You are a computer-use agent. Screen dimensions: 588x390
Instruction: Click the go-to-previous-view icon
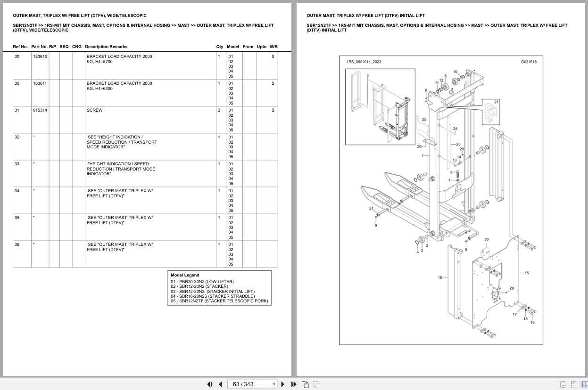click(x=305, y=384)
